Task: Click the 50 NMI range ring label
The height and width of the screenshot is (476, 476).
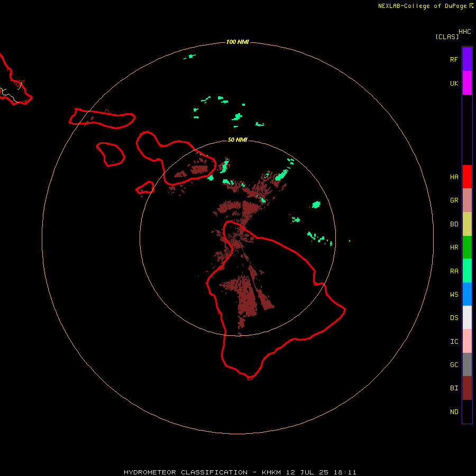Action: 237,140
